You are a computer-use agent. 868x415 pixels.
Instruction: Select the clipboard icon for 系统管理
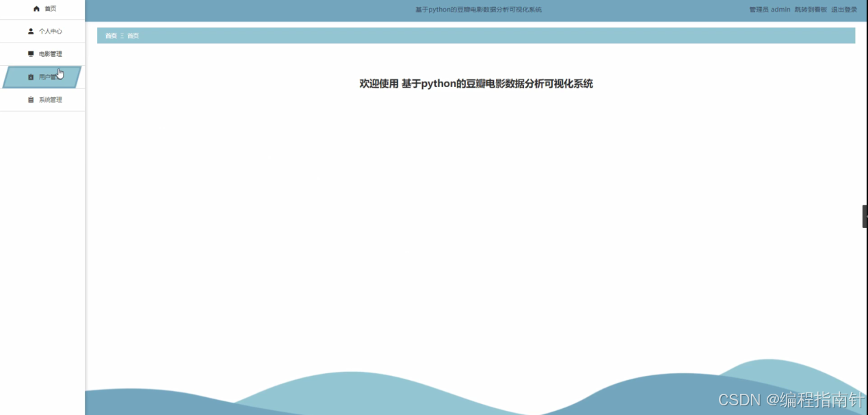(29, 99)
